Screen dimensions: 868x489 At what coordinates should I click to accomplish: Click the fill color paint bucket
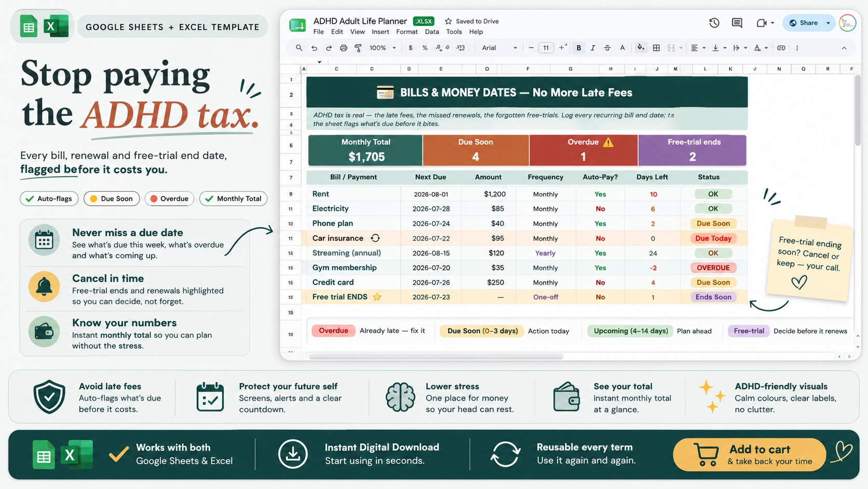pyautogui.click(x=641, y=48)
